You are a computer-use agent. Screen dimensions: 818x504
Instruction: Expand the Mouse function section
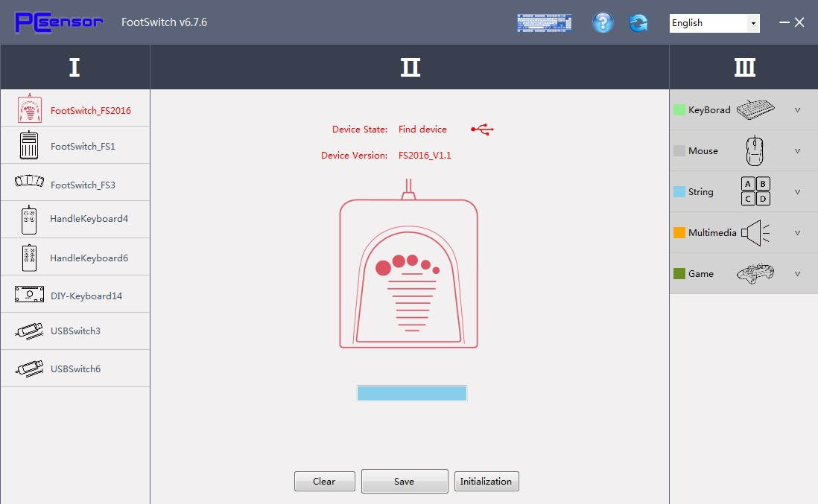[797, 151]
